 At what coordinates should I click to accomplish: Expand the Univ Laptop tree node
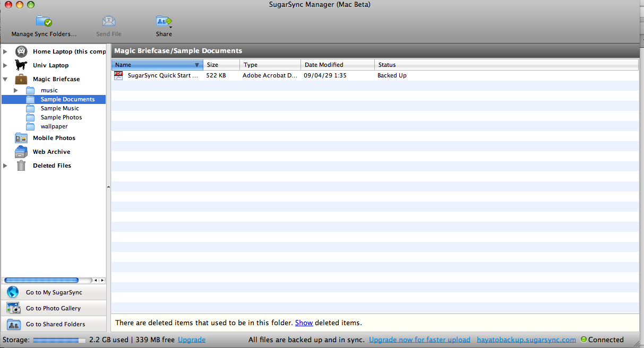(5, 65)
